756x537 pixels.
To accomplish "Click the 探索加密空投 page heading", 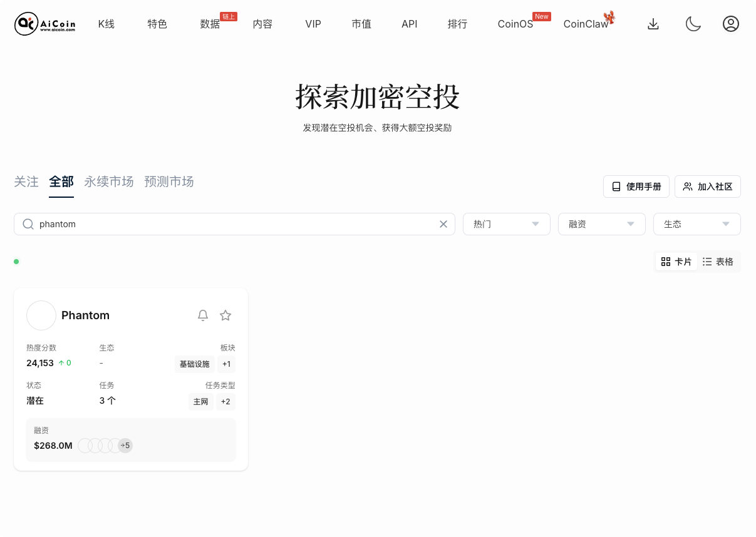I will [x=378, y=98].
